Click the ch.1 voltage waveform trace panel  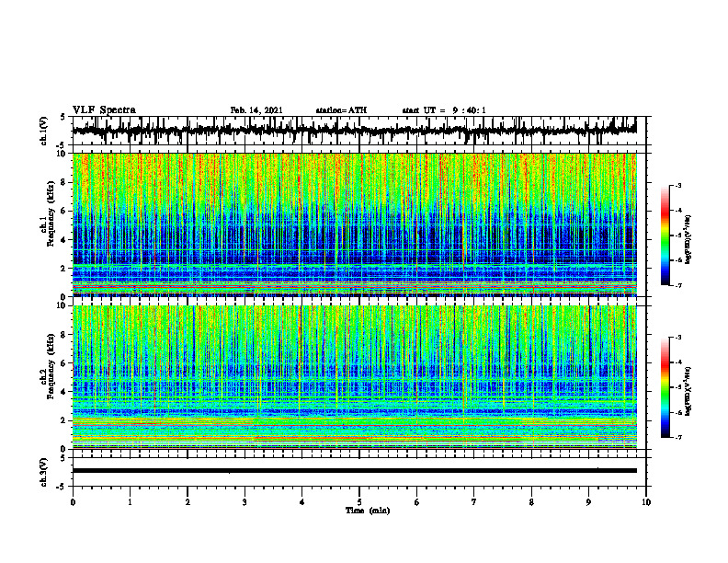coord(359,131)
